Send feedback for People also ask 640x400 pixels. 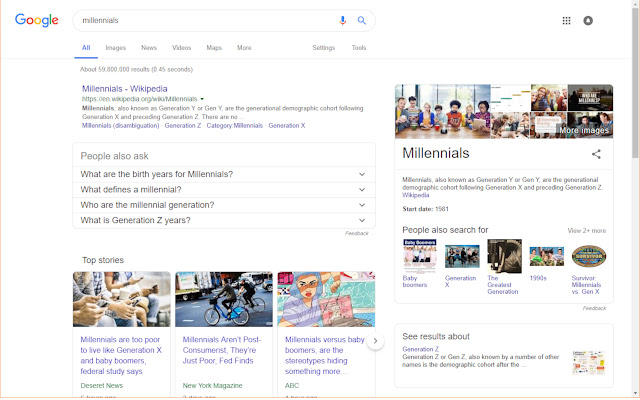pyautogui.click(x=356, y=233)
